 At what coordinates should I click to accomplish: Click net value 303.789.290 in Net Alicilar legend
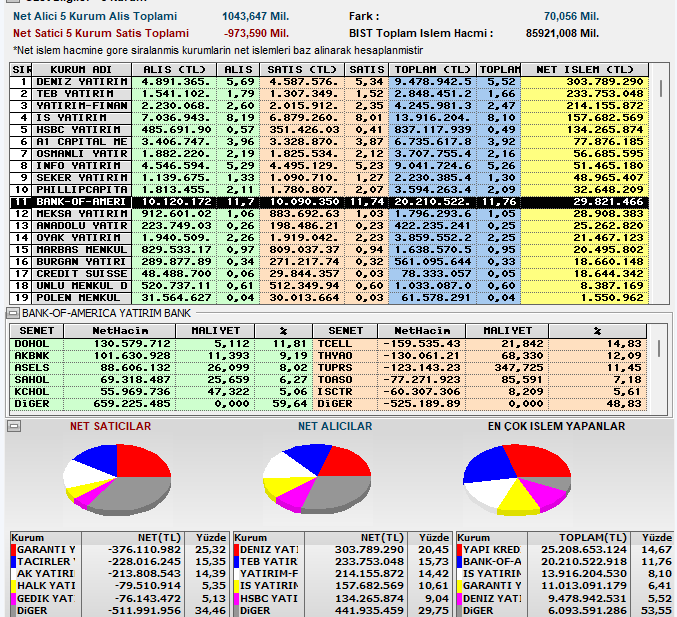[369, 550]
